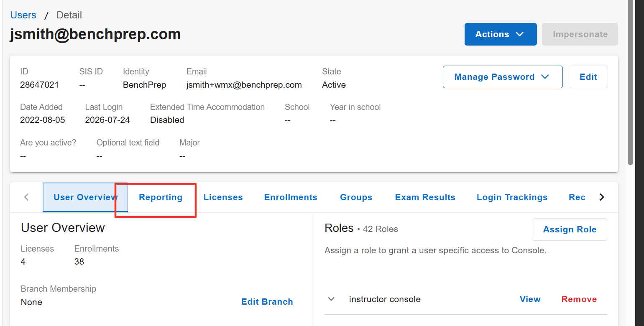Expand the instructor console role row

pos(331,299)
